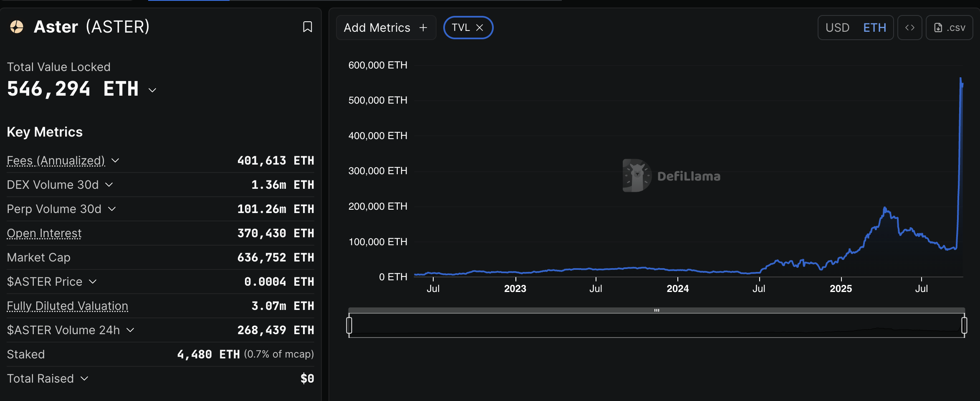
Task: Click the Fully Diluted Valuation label
Action: (67, 306)
